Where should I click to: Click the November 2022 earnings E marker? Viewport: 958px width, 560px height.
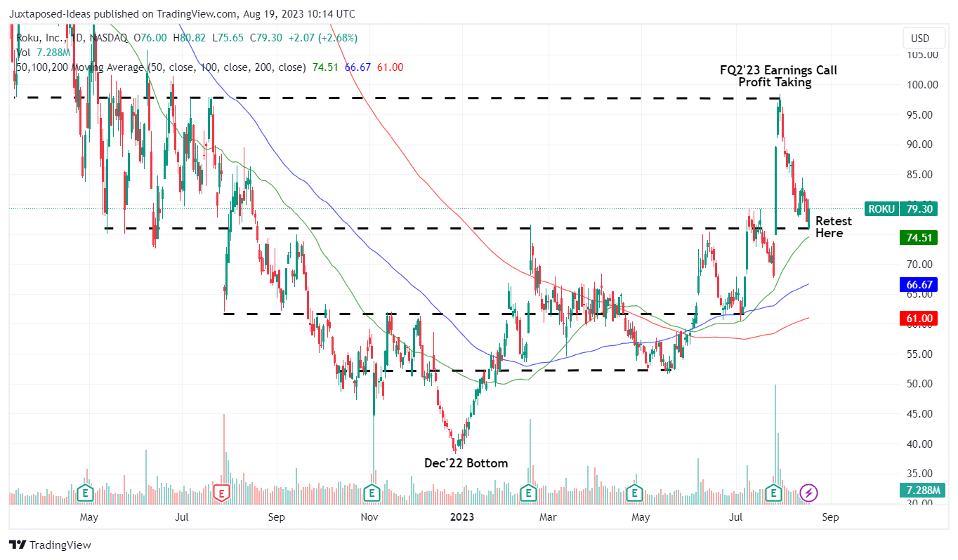pos(372,493)
